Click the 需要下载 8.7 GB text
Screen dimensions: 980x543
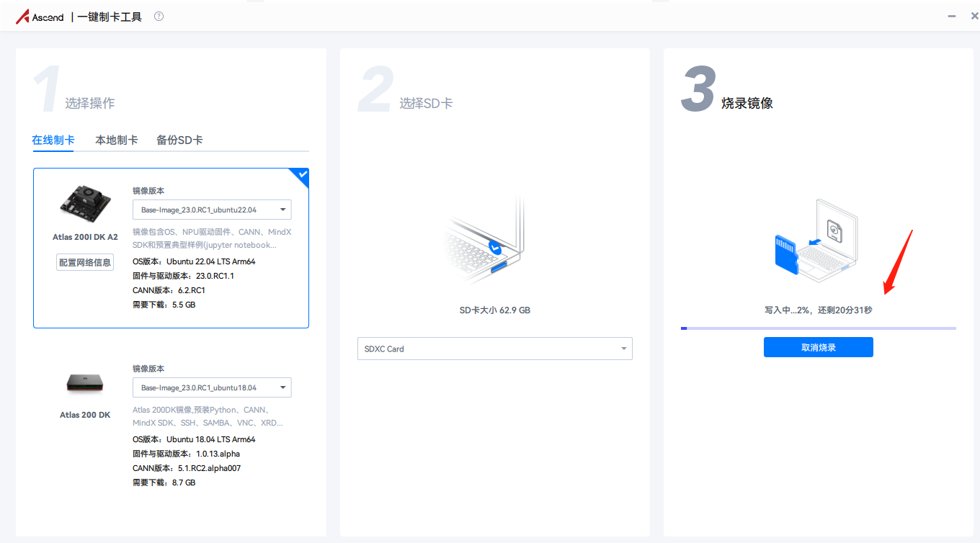164,483
